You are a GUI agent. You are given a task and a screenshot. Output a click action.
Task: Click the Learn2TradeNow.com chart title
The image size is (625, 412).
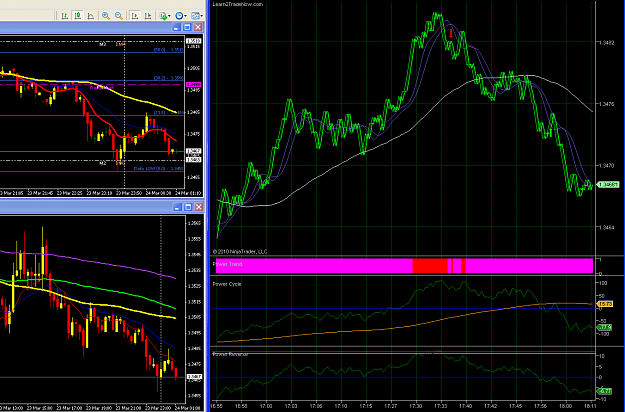[238, 4]
